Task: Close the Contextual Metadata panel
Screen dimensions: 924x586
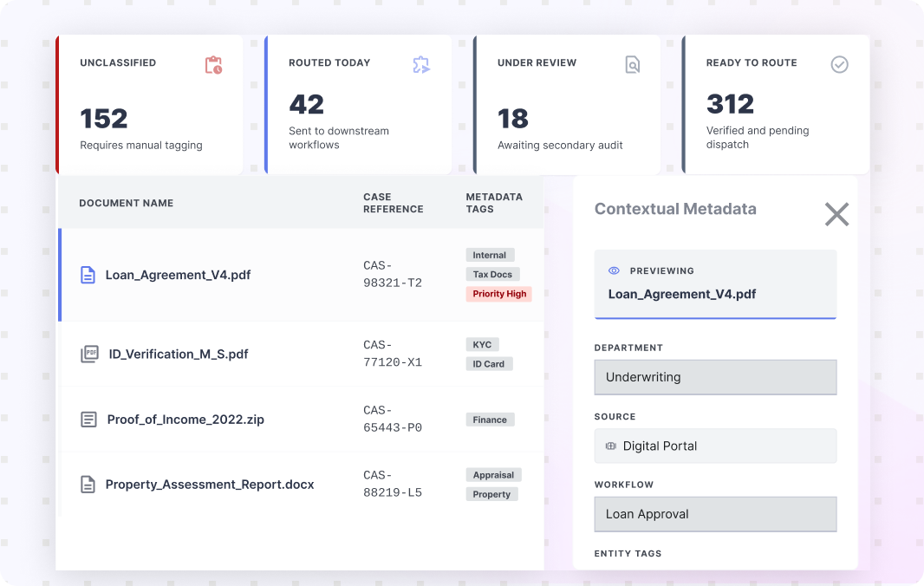Action: (x=836, y=214)
